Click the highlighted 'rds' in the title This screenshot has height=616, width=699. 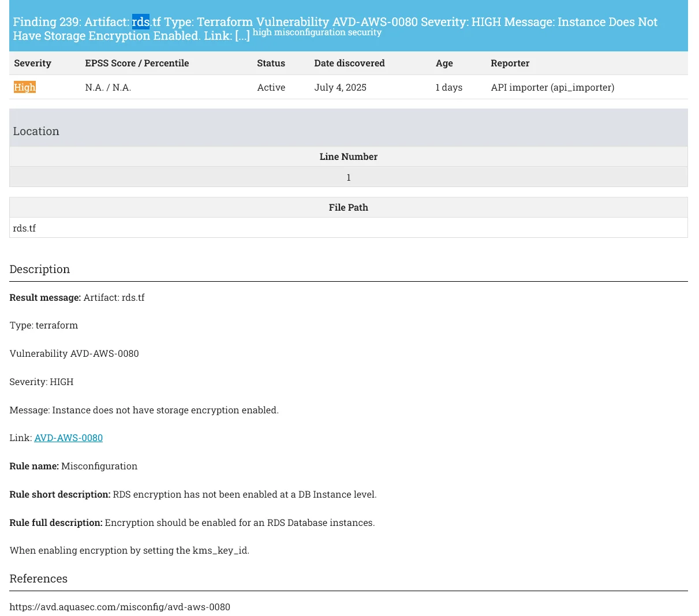[141, 22]
